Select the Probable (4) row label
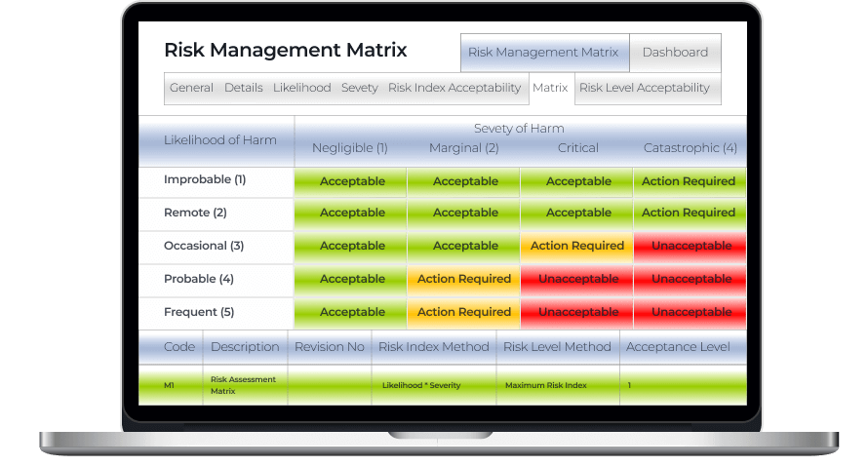 click(199, 279)
